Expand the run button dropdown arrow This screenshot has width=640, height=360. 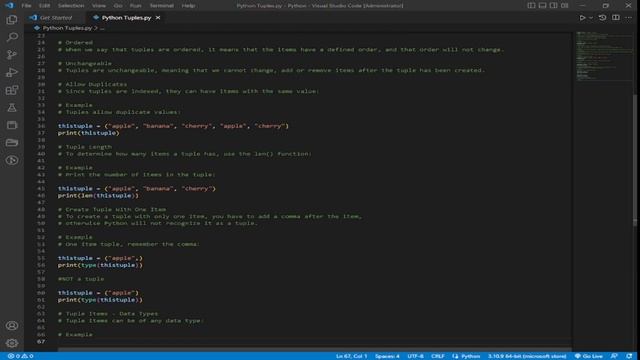point(591,18)
